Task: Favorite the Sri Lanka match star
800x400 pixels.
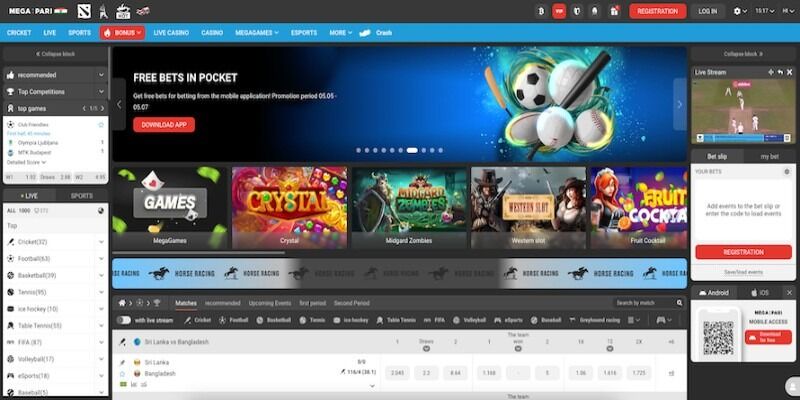Action: coord(122,373)
